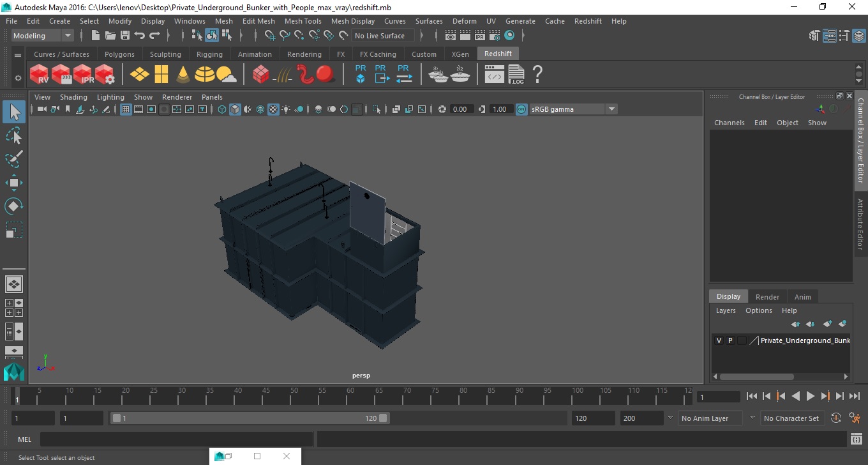868x465 pixels.
Task: Click the Redo arrow icon
Action: 154,36
